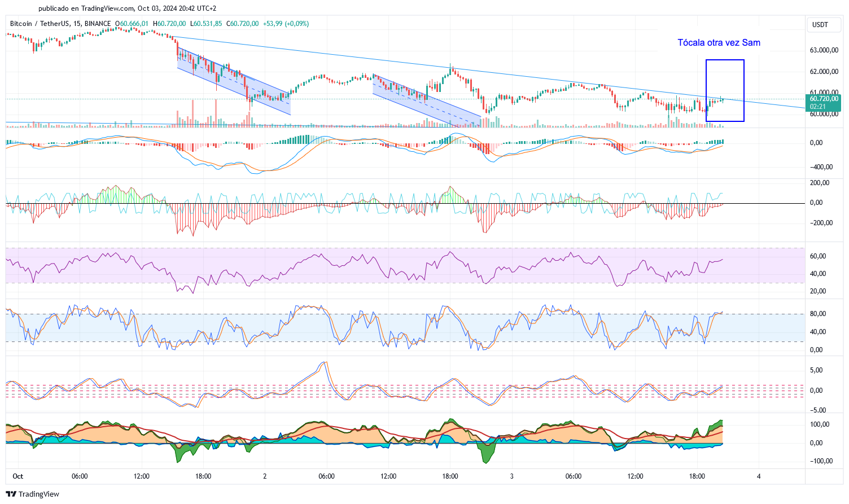Select the Bitcoin / TetherUS symbol title

coord(40,24)
